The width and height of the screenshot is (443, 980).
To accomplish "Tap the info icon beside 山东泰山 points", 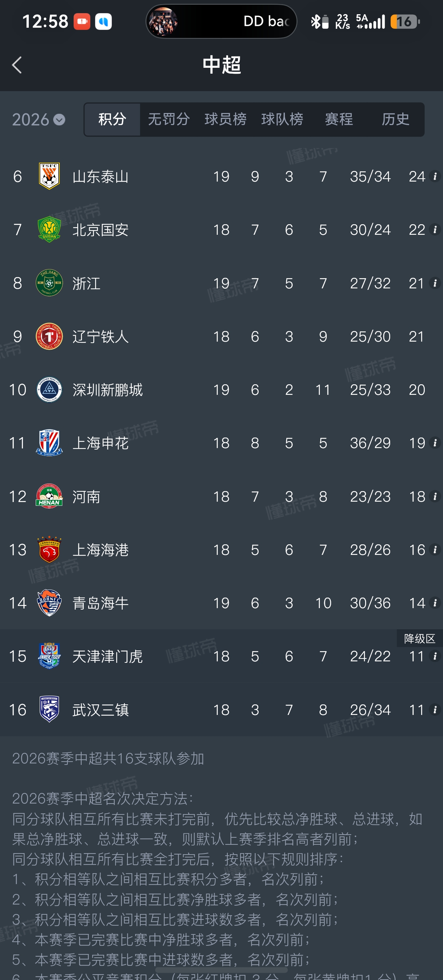I will tap(435, 176).
